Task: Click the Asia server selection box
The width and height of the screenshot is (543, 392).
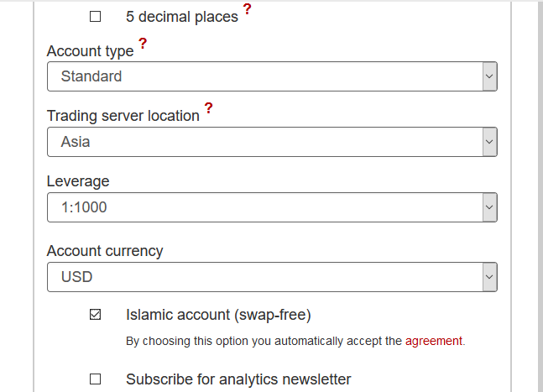Action: tap(272, 142)
